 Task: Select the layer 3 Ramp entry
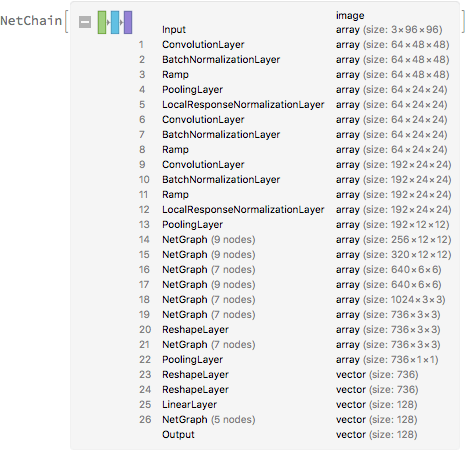(175, 75)
